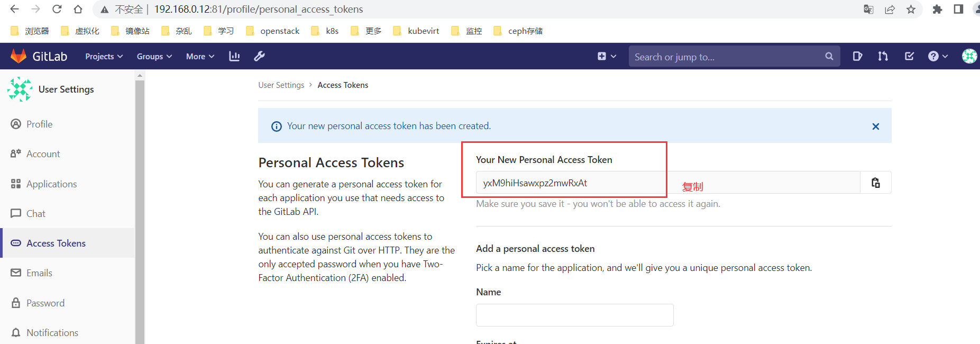Open the kubevirt bookmark folder
This screenshot has height=344, width=980.
pos(417,31)
